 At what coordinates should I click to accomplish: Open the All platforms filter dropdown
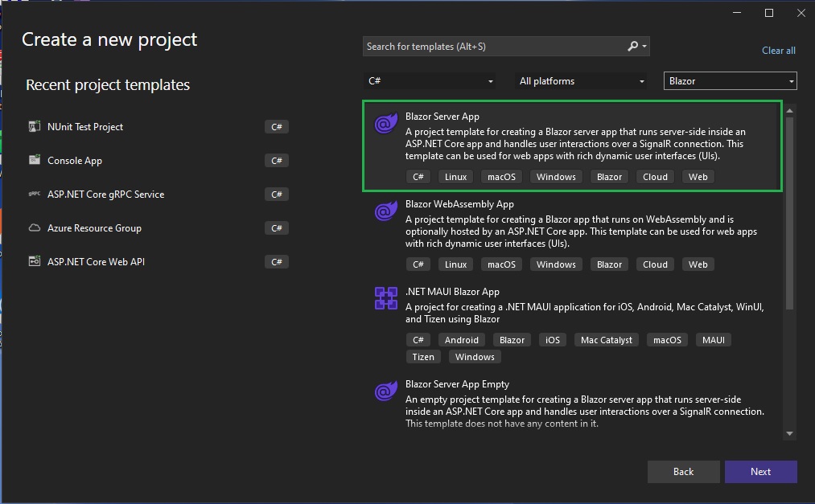581,81
